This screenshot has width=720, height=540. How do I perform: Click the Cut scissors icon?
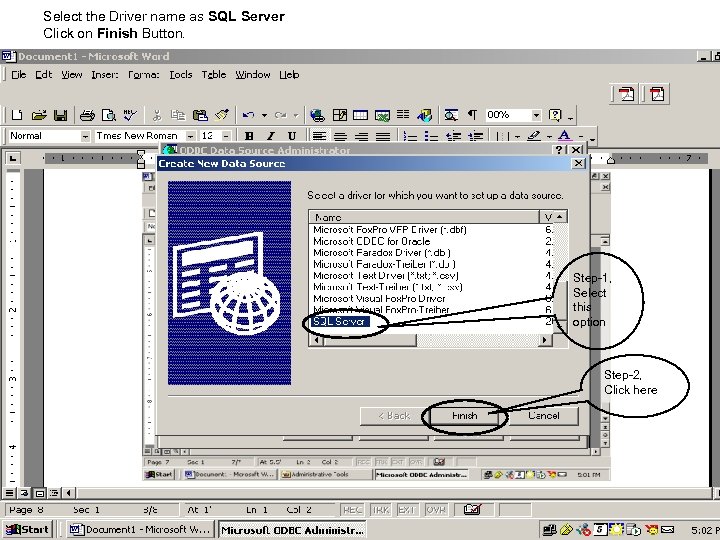[157, 115]
